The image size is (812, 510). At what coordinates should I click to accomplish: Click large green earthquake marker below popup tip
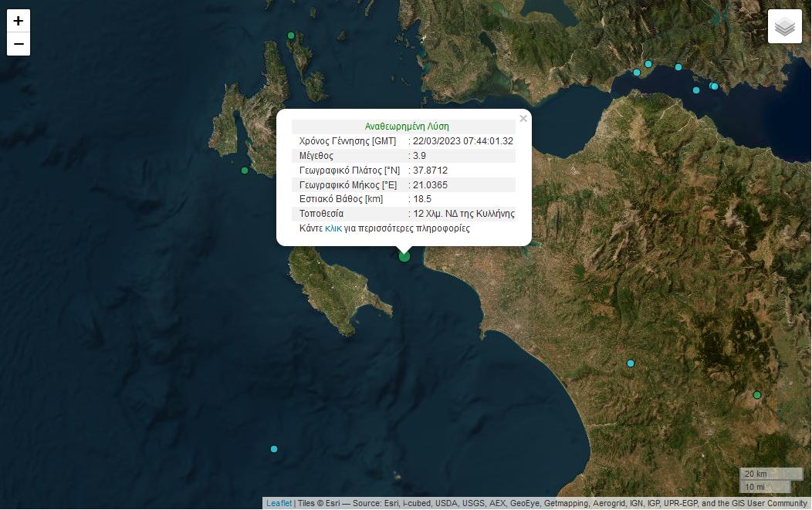pos(404,256)
